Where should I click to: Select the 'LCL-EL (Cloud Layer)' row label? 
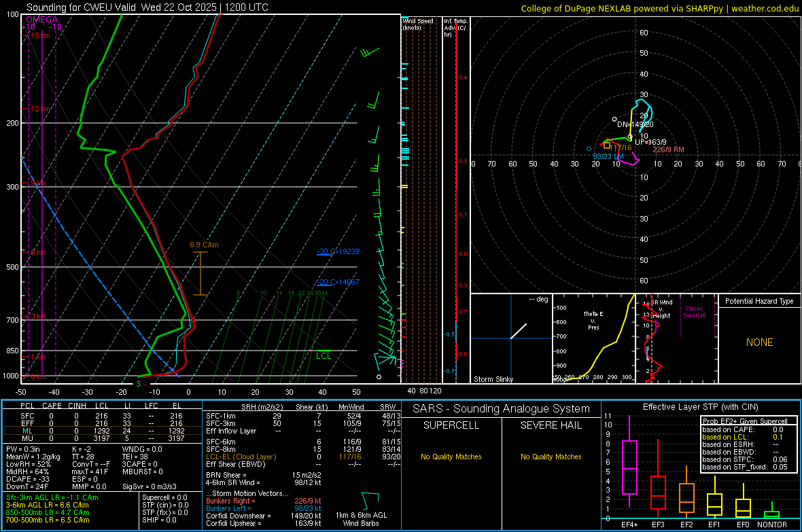pos(241,457)
